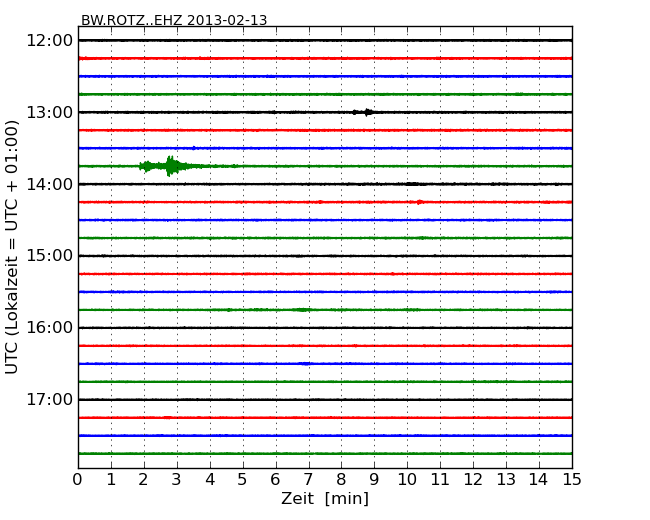
Task: Select the 13:00 y-axis time label
Action: (x=49, y=112)
